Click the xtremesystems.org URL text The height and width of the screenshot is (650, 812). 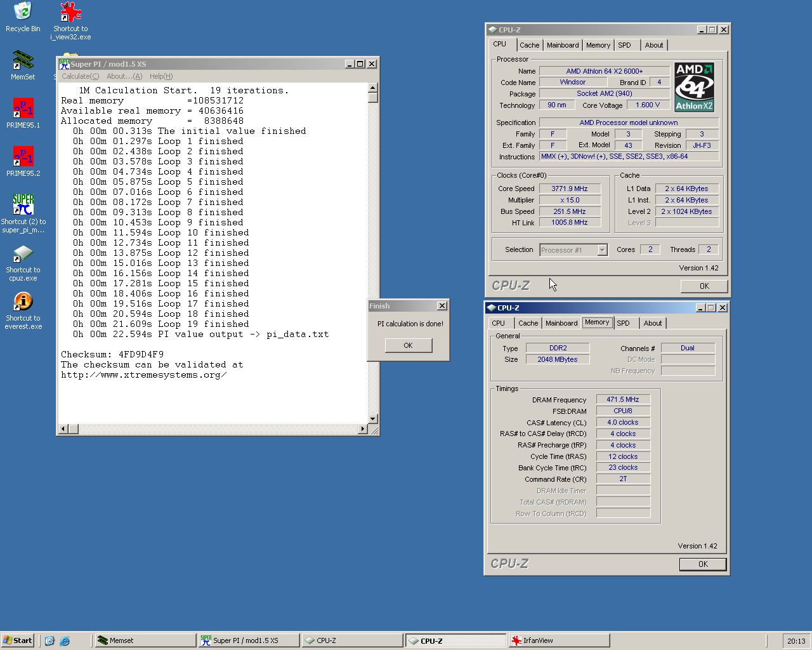coord(144,375)
